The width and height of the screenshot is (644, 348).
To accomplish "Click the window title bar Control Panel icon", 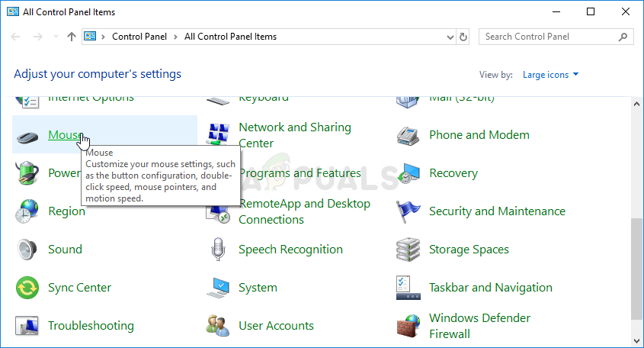I will pyautogui.click(x=13, y=12).
